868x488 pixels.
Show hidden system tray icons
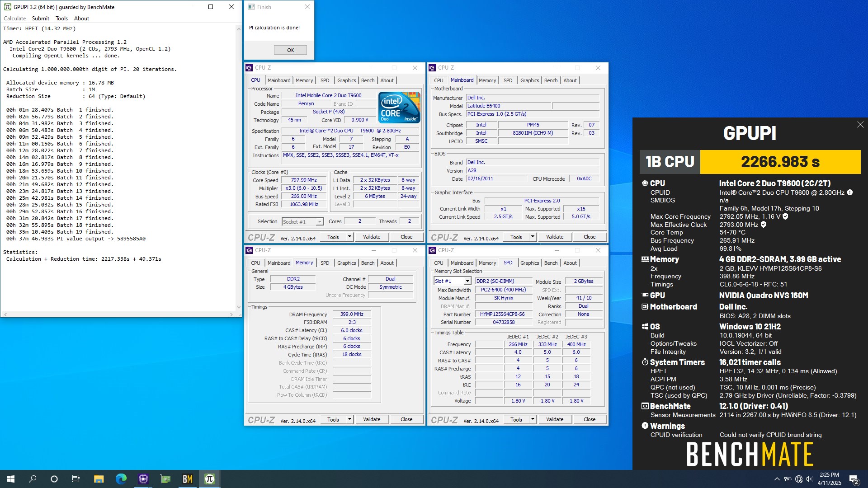coord(777,479)
